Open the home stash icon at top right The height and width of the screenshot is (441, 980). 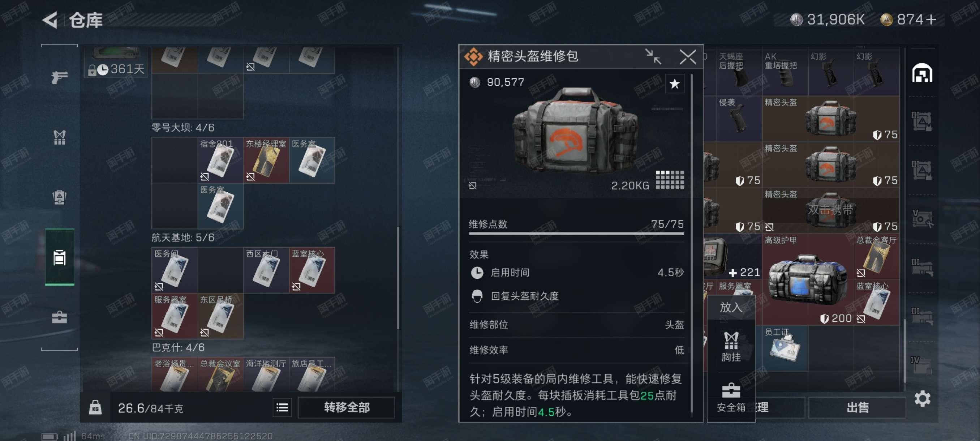[x=922, y=73]
